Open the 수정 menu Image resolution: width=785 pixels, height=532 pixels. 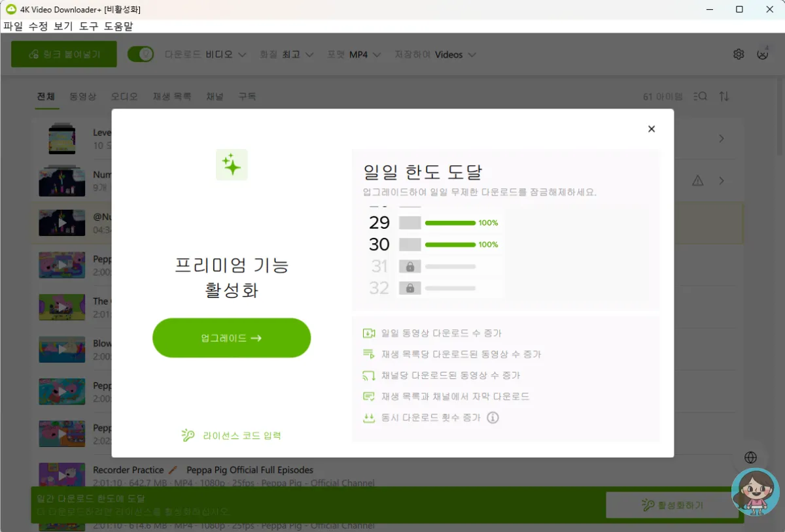(38, 26)
